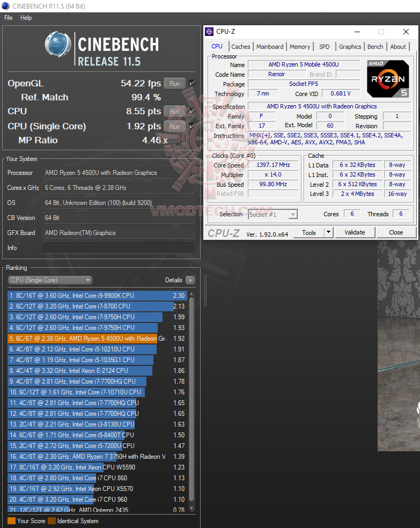Open the CPU (Single Core) ranking dropdown
This screenshot has height=528, width=420.
point(50,280)
